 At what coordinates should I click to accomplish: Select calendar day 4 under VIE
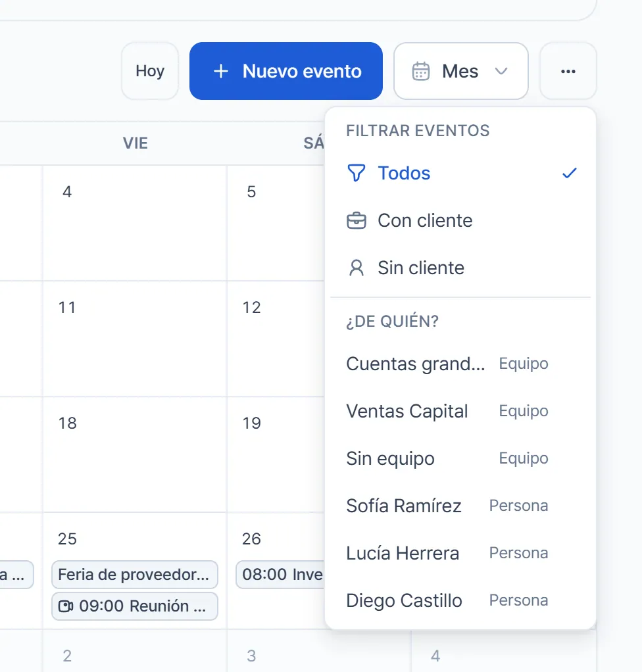pyautogui.click(x=67, y=191)
